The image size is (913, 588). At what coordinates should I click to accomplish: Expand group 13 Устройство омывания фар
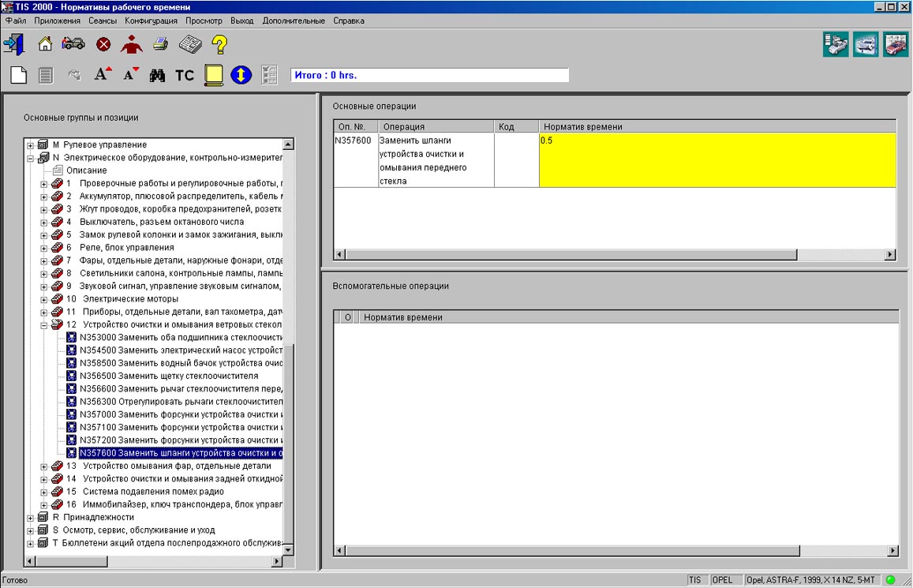tap(44, 466)
